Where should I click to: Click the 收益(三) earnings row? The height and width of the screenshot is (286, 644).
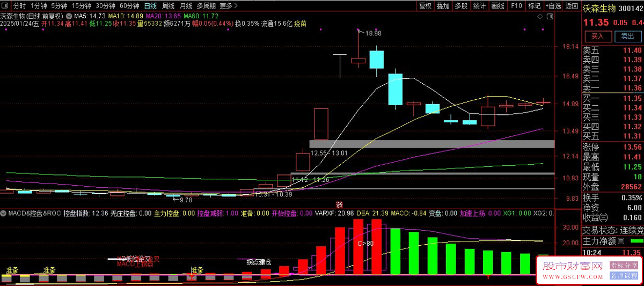tap(613, 217)
